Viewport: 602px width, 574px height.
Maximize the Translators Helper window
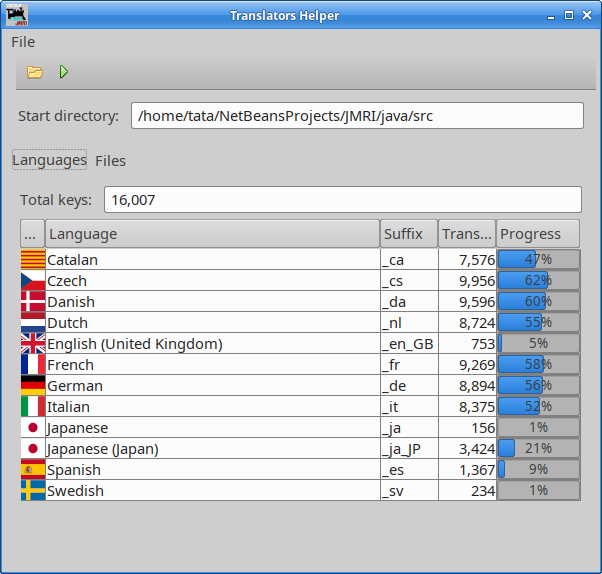pos(569,15)
